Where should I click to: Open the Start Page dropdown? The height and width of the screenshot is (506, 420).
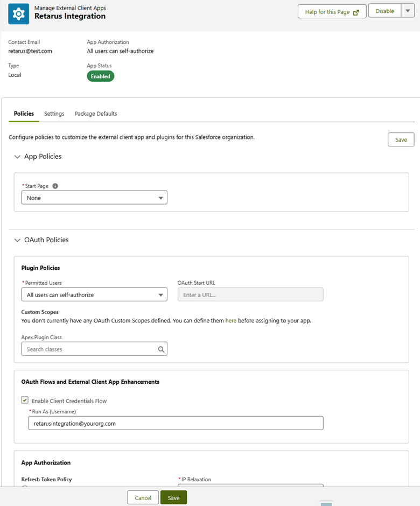pyautogui.click(x=94, y=198)
